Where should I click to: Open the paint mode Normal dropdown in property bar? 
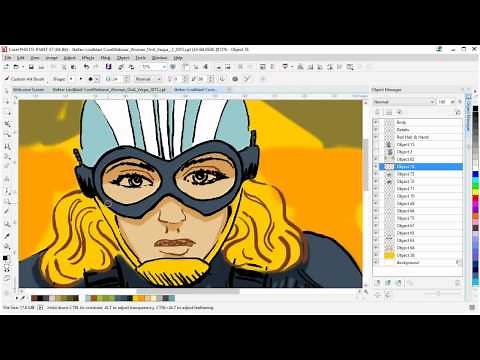148,79
